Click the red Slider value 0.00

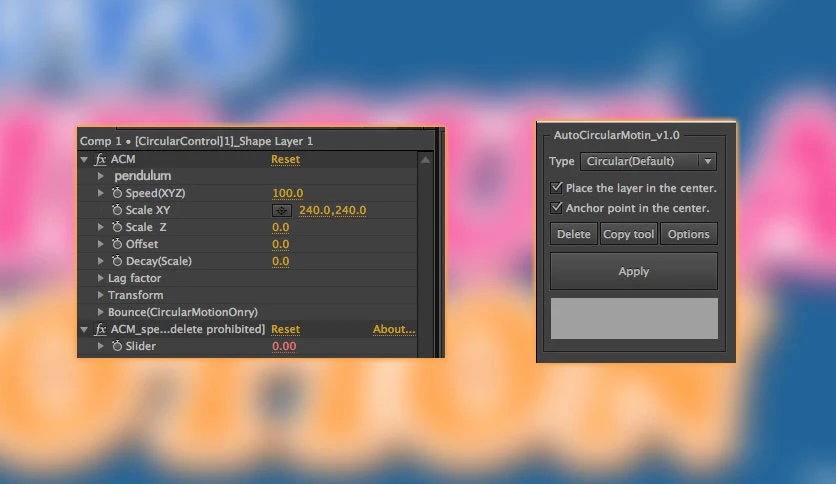click(x=284, y=346)
